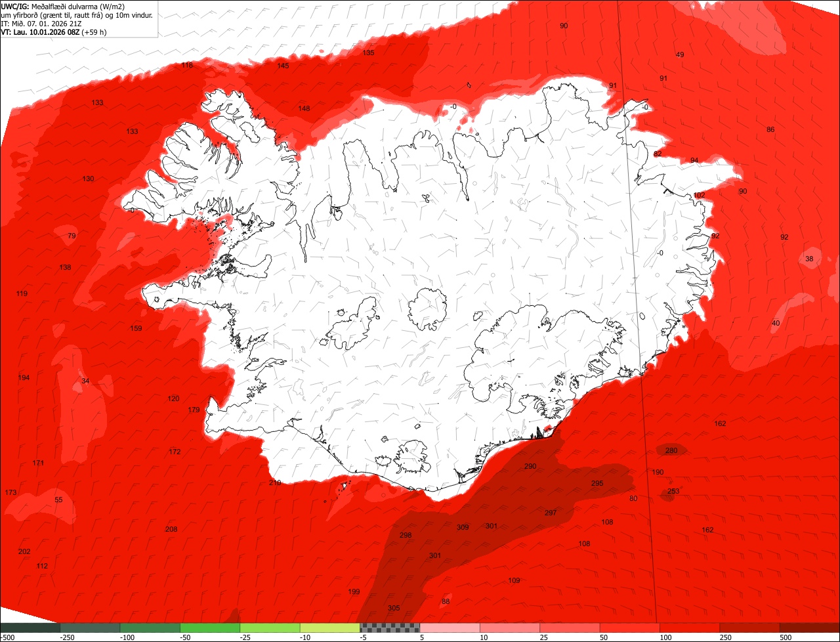
Task: Pick the deep red swatch between 100 and 250
Action: [690, 628]
